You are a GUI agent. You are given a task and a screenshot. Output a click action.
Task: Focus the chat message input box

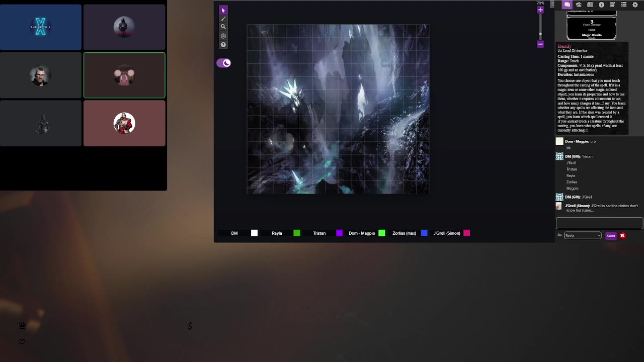[x=599, y=223]
